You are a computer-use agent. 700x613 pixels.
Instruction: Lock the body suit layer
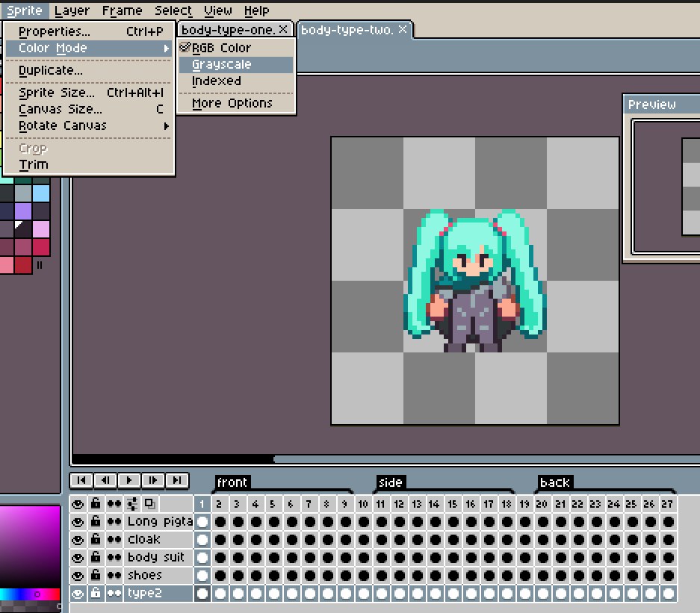[96, 557]
